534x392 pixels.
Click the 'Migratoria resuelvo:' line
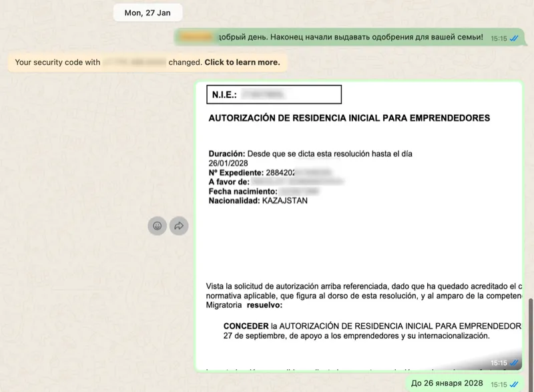click(244, 305)
